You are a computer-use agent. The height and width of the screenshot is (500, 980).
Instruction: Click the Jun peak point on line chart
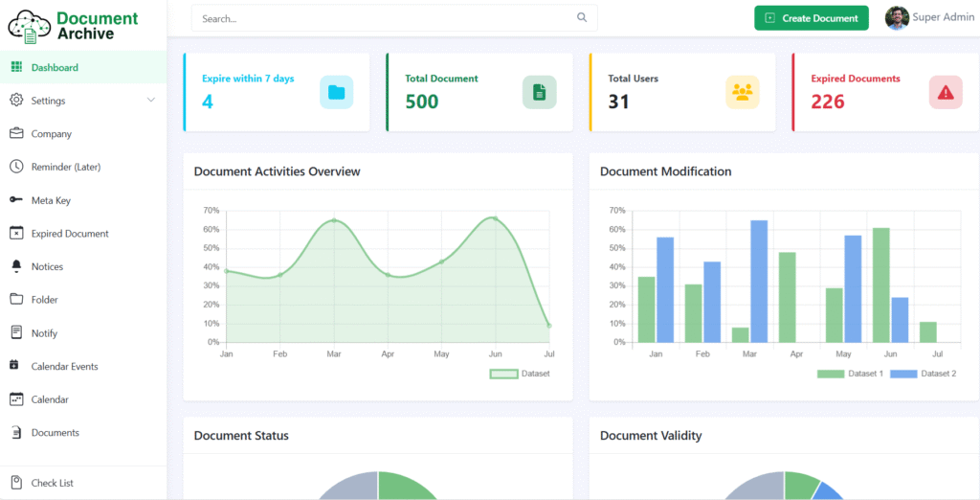pos(495,218)
